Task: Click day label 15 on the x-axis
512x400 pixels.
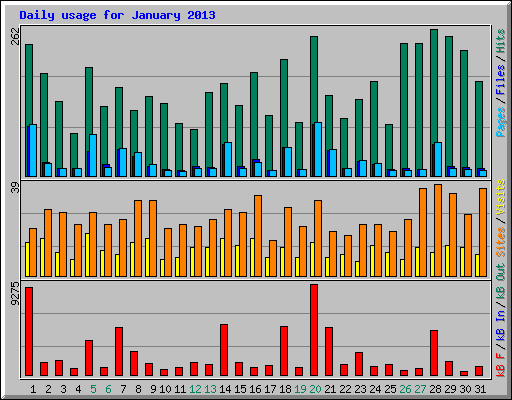Action: point(240,389)
